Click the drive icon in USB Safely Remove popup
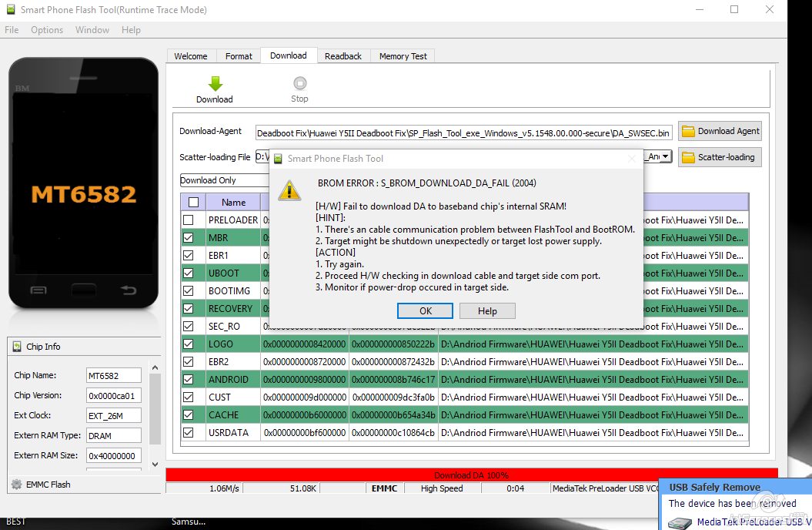812x530 pixels. pyautogui.click(x=680, y=523)
